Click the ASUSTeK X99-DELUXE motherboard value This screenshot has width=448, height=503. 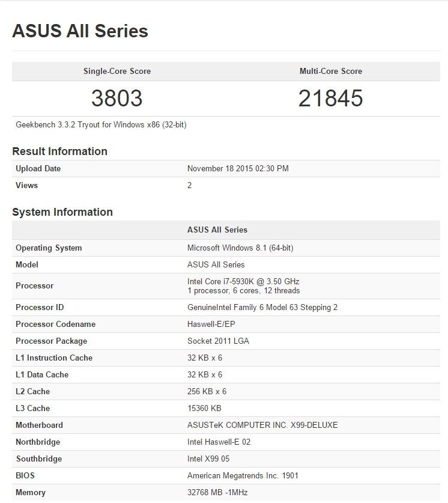click(x=262, y=425)
